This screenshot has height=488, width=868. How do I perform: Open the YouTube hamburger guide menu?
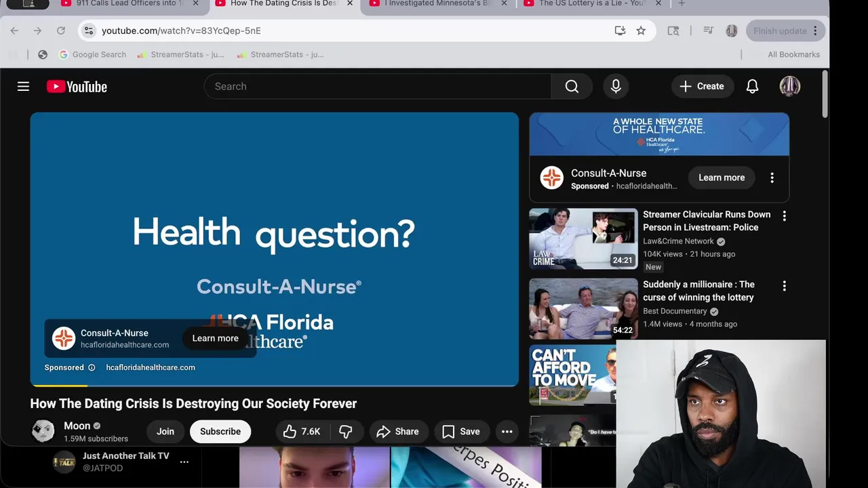click(x=23, y=86)
